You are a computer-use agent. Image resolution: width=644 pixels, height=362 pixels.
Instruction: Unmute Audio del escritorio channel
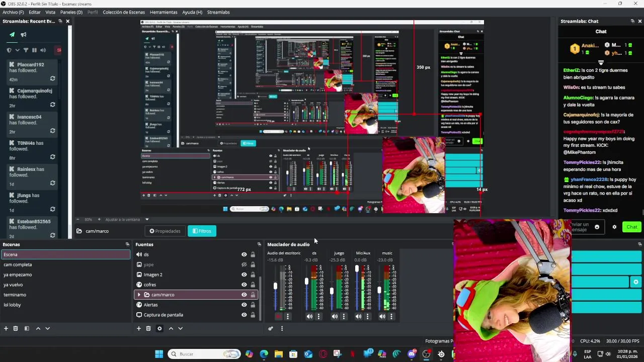tap(278, 316)
